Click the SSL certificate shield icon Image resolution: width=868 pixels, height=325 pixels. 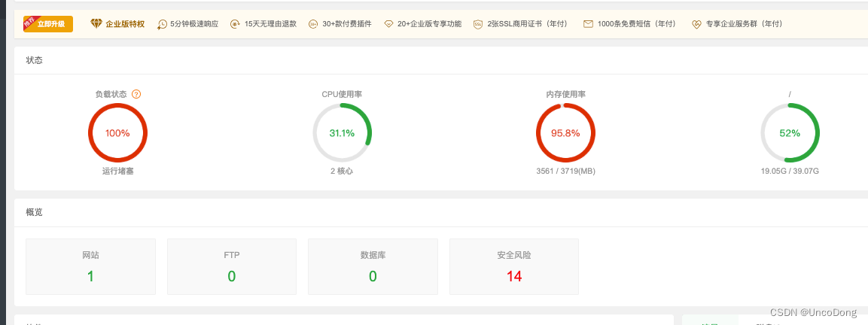[478, 24]
